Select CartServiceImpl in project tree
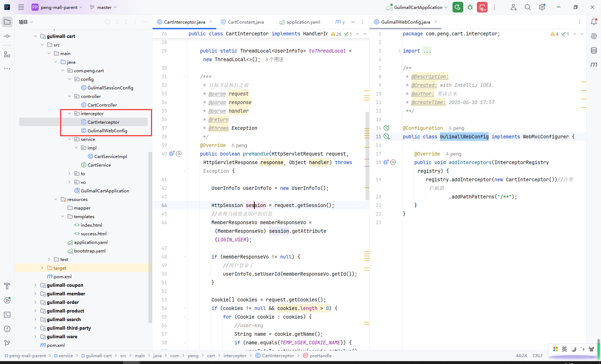Image resolution: width=601 pixels, height=364 pixels. pos(111,156)
